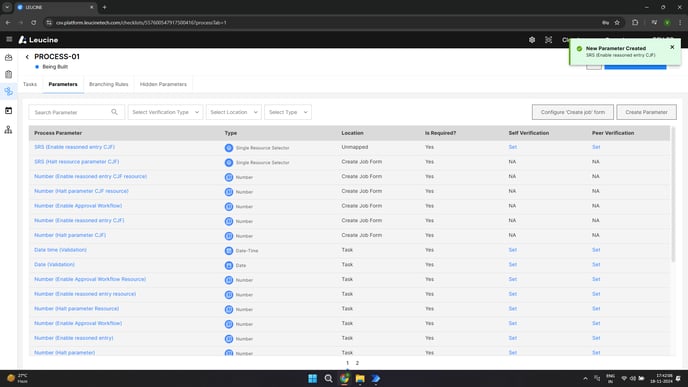
Task: Click Configure 'Create job' form button
Action: (x=573, y=112)
